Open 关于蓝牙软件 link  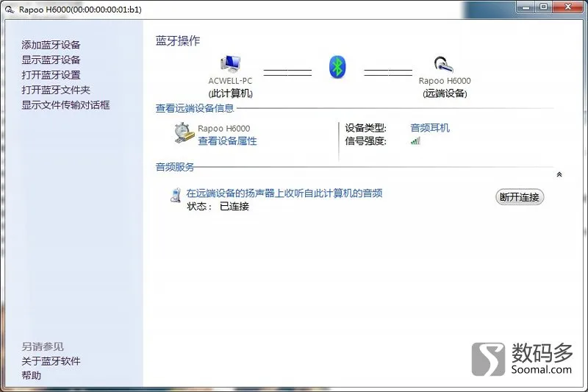[51, 361]
